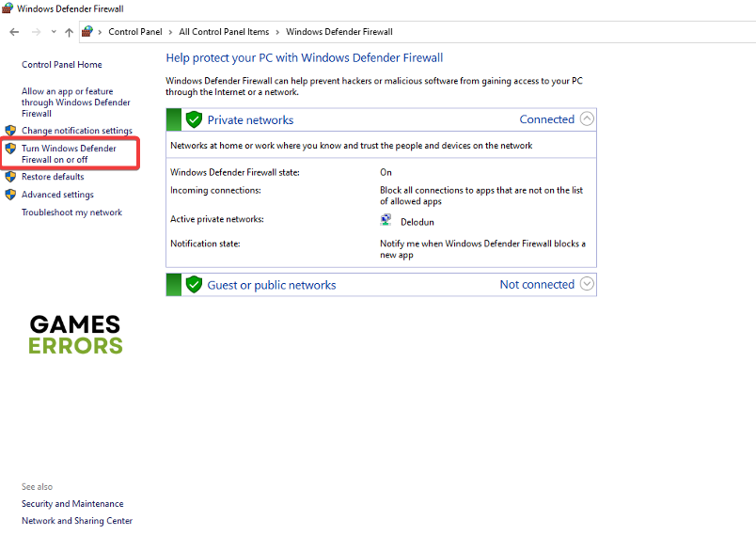Click the Back navigation arrow
756x535 pixels.
tap(14, 32)
